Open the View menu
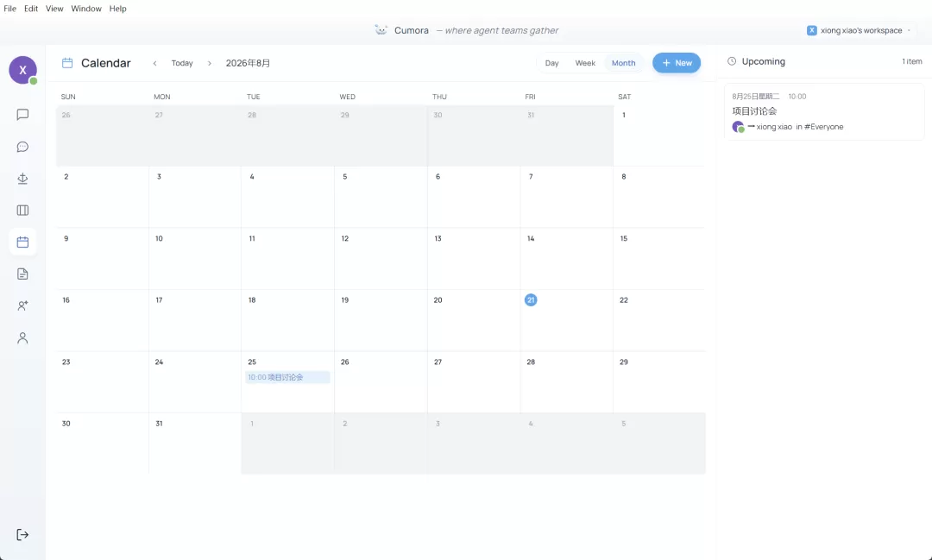 coord(54,9)
